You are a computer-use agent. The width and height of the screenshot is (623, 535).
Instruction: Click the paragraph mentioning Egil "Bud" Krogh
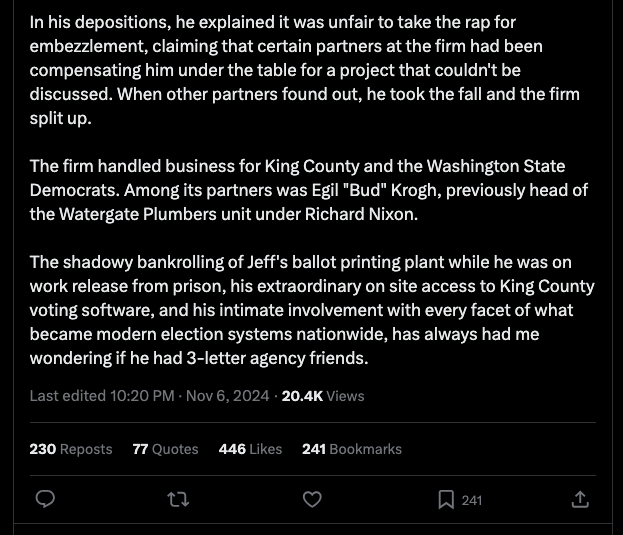coord(309,190)
